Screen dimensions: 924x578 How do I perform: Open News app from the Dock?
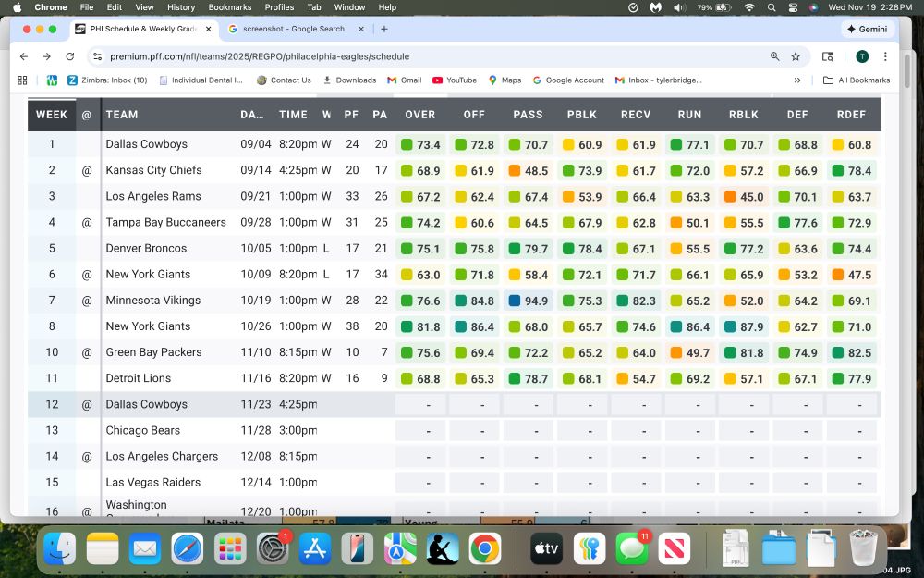coord(675,548)
